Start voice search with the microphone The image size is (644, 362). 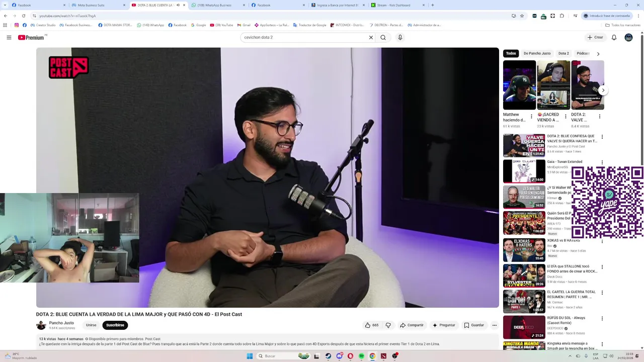point(400,37)
